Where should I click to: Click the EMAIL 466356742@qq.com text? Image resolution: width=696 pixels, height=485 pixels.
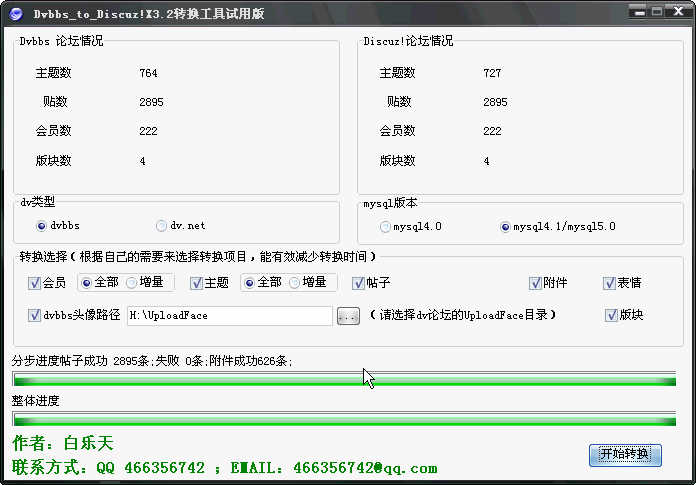[x=334, y=469]
